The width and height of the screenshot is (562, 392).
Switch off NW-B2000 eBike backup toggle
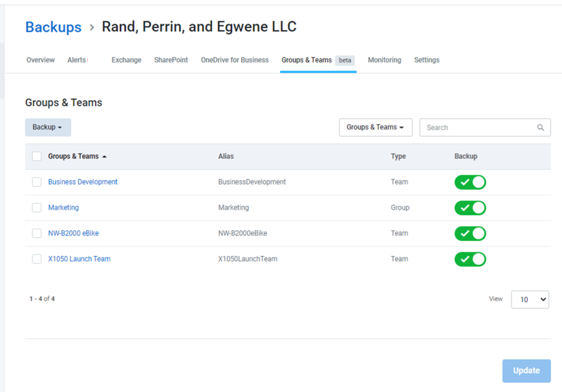(x=470, y=234)
